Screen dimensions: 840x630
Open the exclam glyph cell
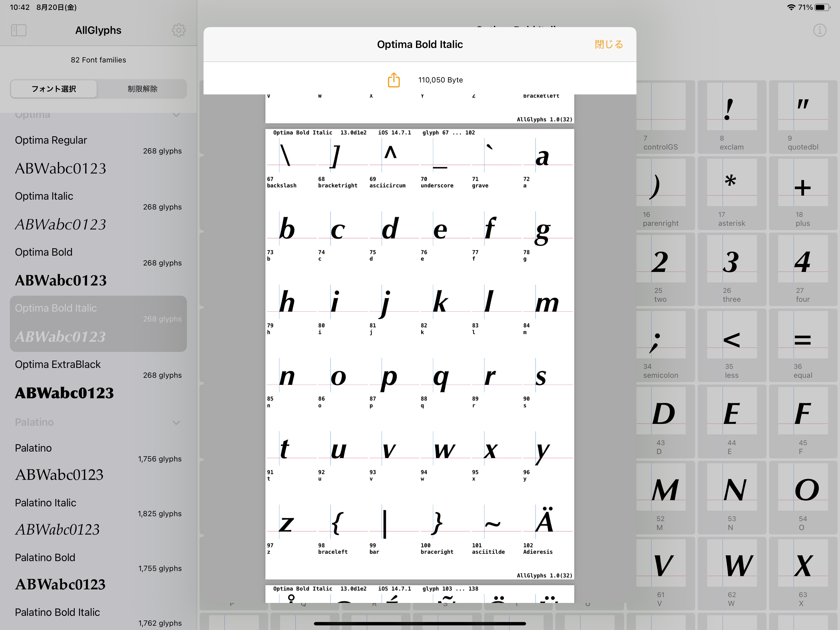[x=732, y=117]
